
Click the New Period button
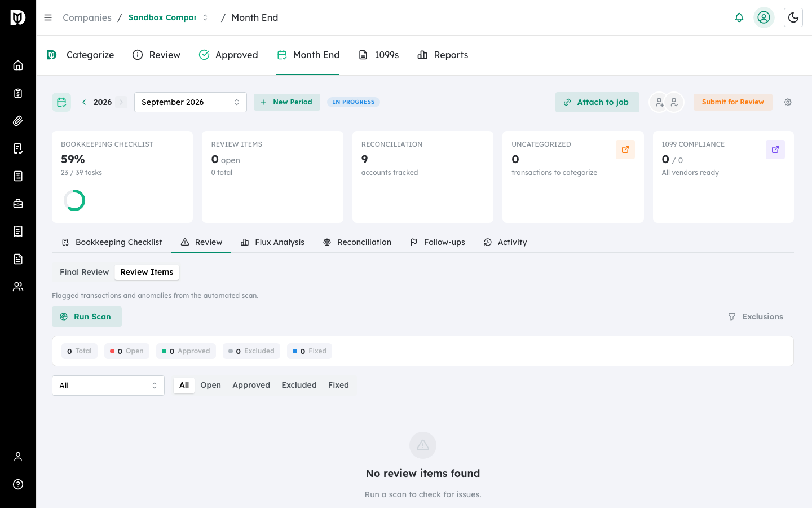pyautogui.click(x=287, y=102)
